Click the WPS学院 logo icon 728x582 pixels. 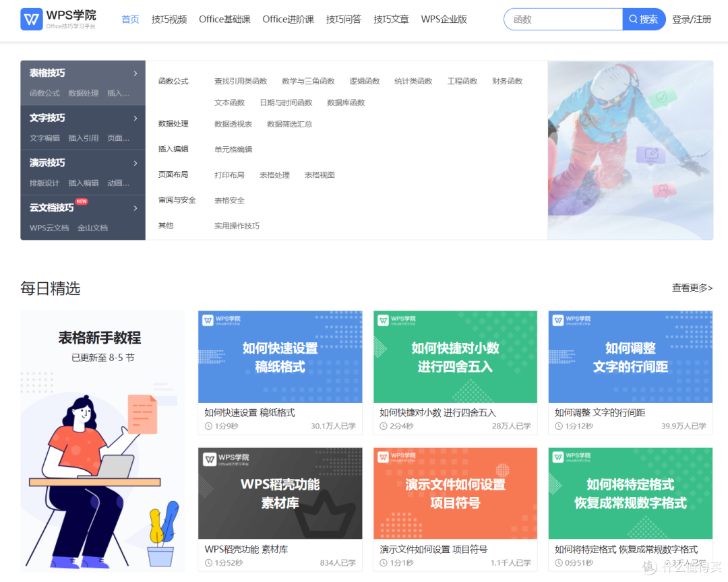click(x=32, y=19)
